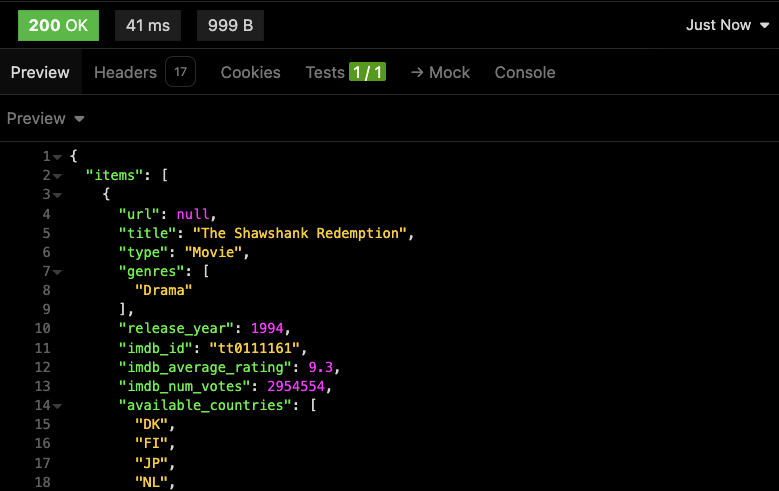
Task: Click line number 5 in the gutter
Action: [46, 234]
